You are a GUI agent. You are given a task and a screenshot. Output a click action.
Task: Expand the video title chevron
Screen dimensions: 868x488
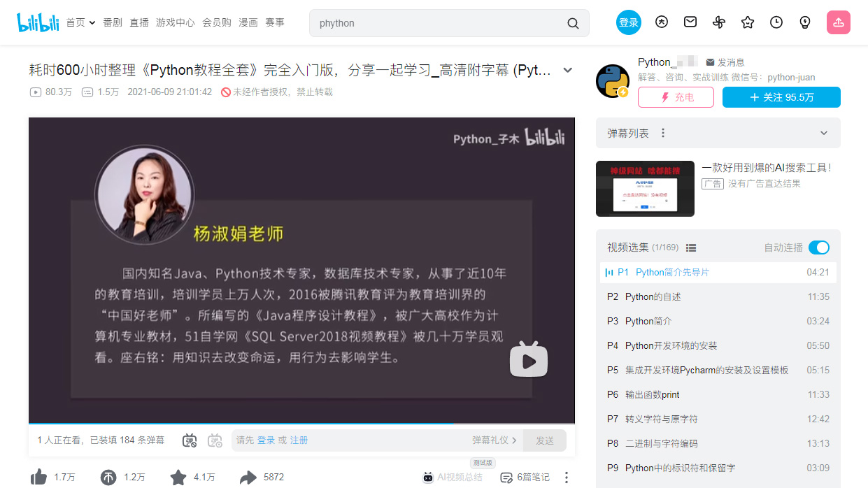click(568, 70)
